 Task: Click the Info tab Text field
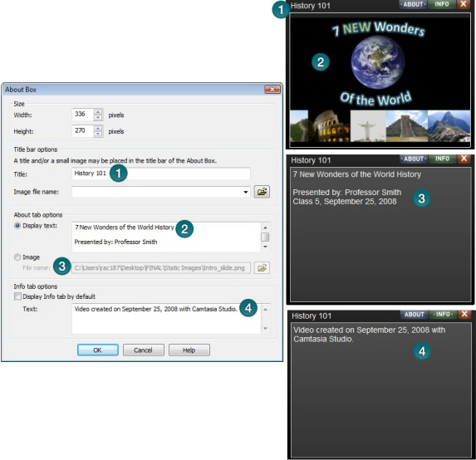[x=167, y=319]
